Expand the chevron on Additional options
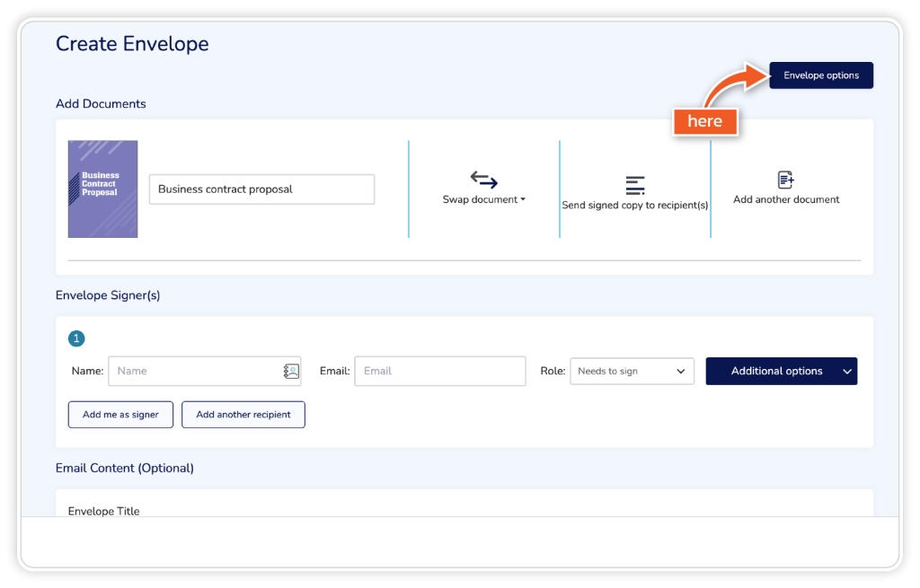The image size is (920, 588). pos(846,371)
